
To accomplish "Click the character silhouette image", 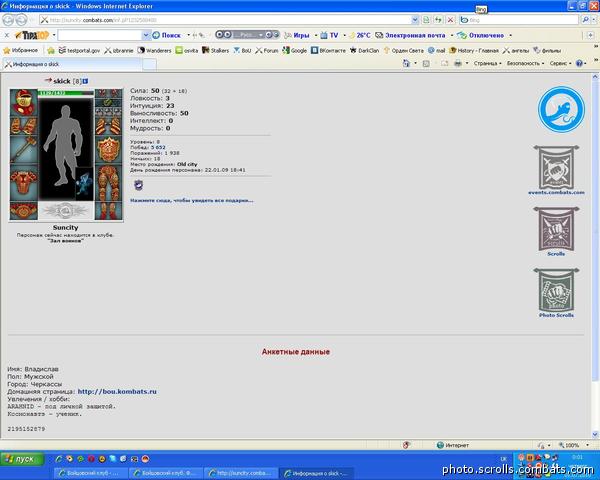I will tap(64, 147).
